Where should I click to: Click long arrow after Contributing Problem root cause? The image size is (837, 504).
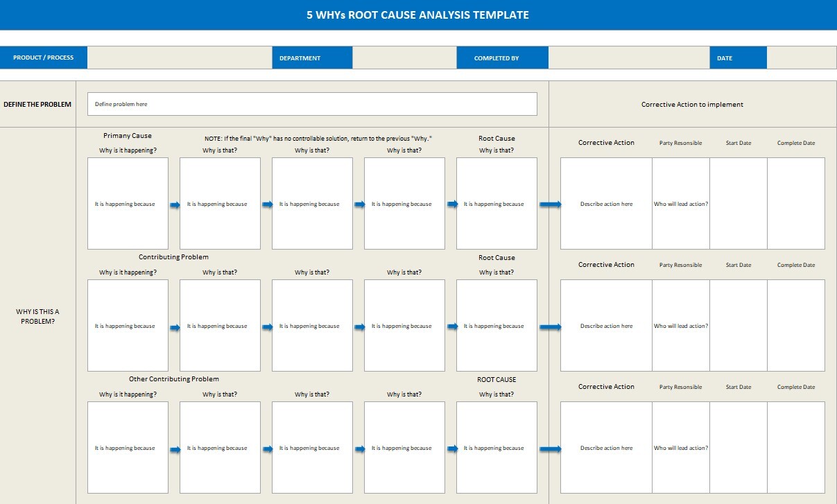[x=549, y=327]
